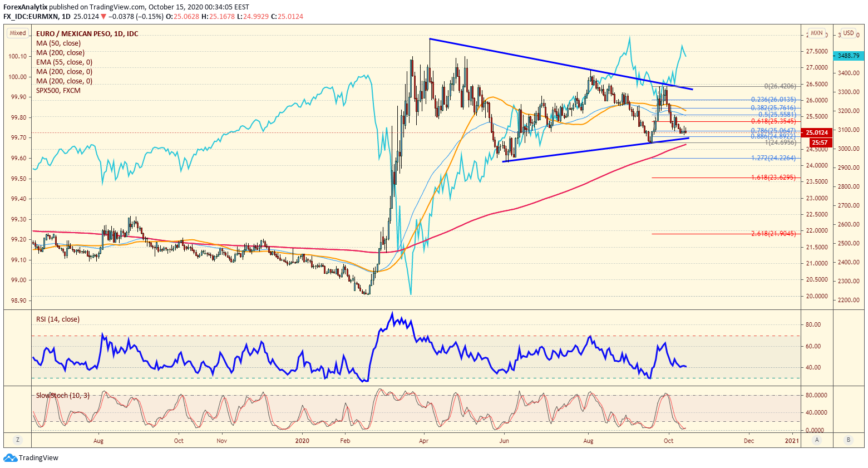868x468 pixels.
Task: Click the 60.00 value on the RSI scale
Action: point(813,346)
